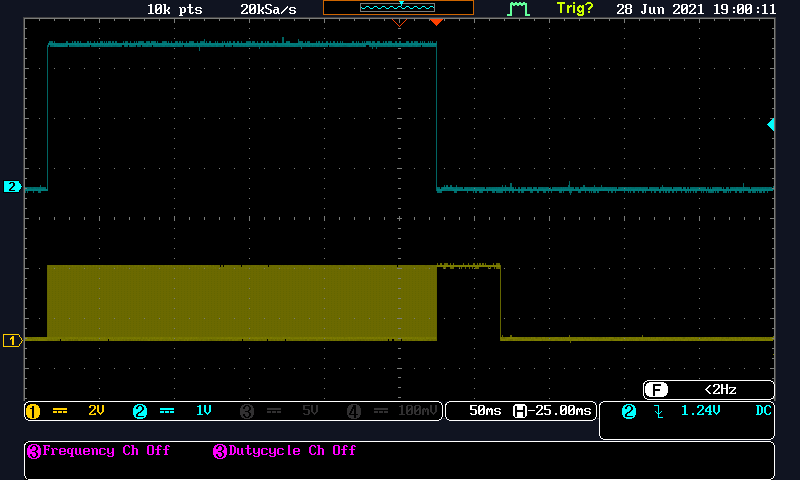Image resolution: width=800 pixels, height=480 pixels.
Task: Click the Frequency Ch Off measurement
Action: [x=106, y=450]
